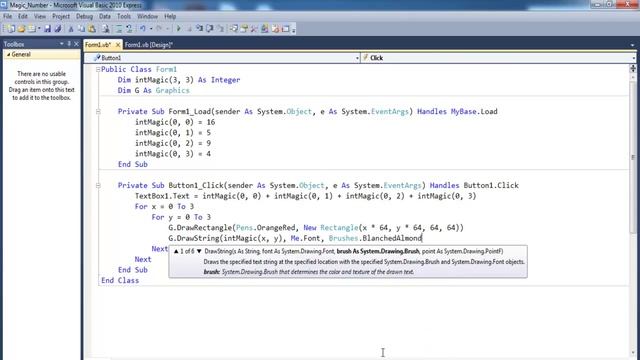Collapse the Public Class Form1 region
640x360 pixels.
[x=98, y=69]
